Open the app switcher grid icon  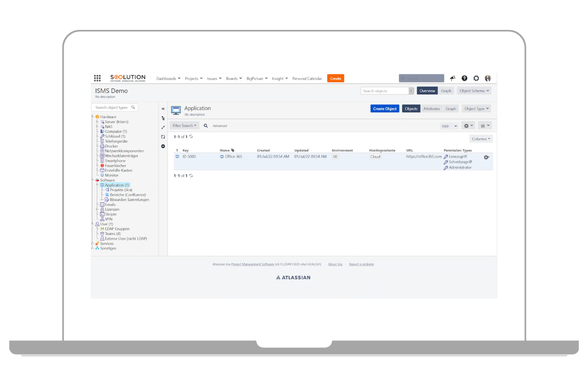(98, 78)
